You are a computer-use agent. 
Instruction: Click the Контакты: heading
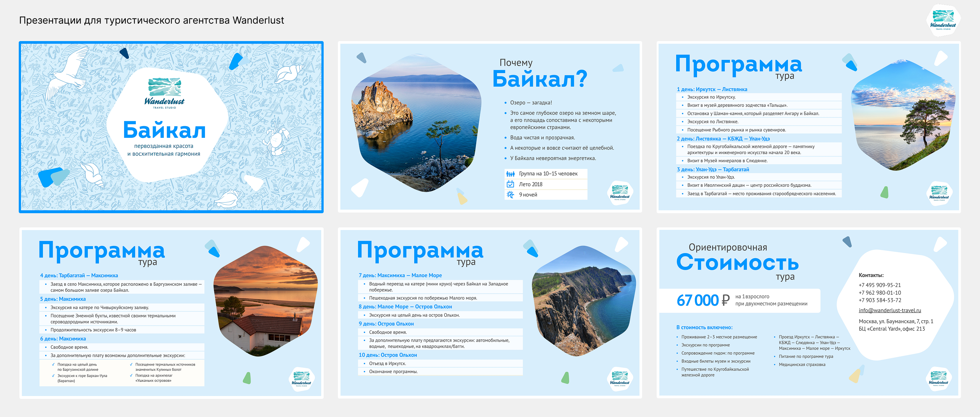click(871, 275)
